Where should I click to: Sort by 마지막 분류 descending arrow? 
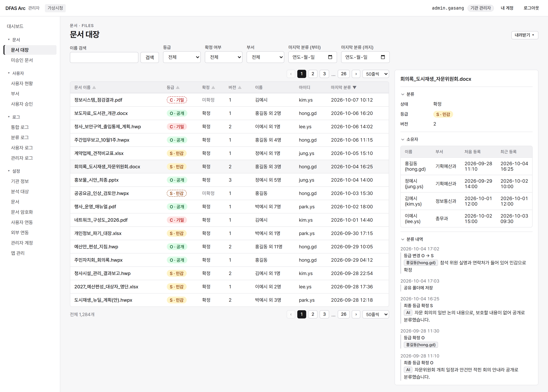(354, 87)
